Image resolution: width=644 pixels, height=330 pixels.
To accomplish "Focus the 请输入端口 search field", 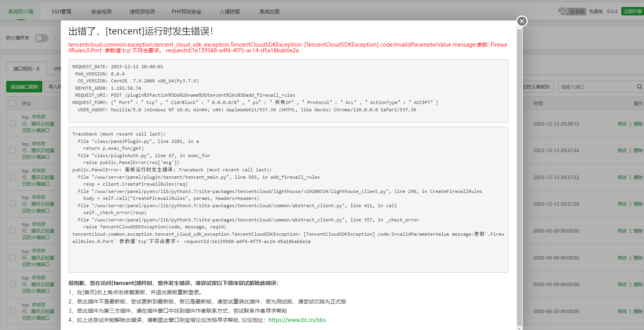I will (596, 87).
